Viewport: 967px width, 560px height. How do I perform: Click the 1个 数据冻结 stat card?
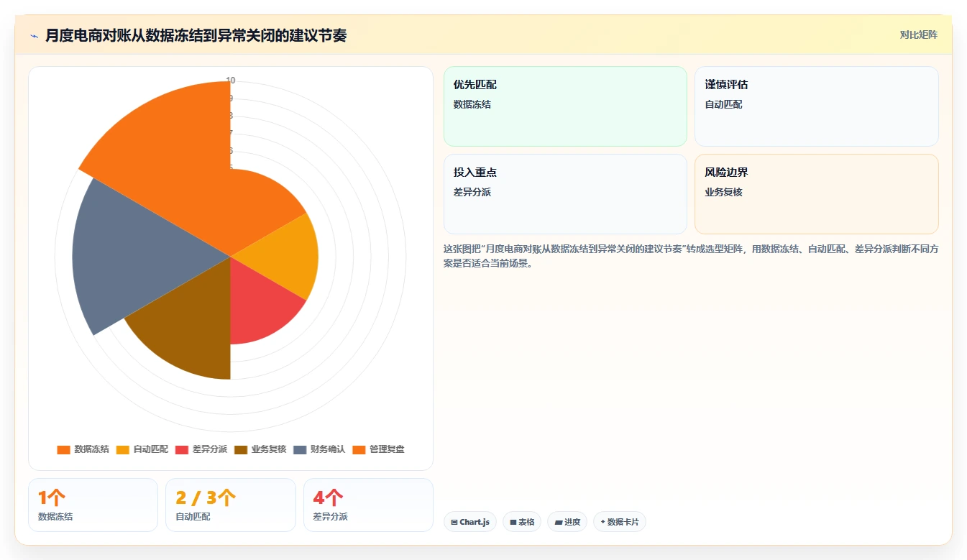[93, 505]
